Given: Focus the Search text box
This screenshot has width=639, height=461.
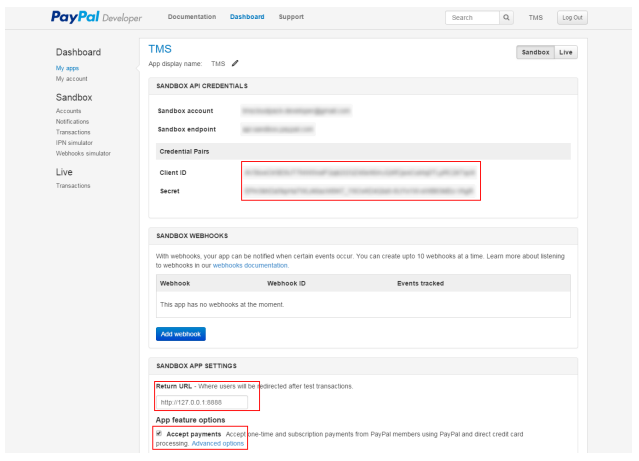Looking at the screenshot, I should point(471,18).
